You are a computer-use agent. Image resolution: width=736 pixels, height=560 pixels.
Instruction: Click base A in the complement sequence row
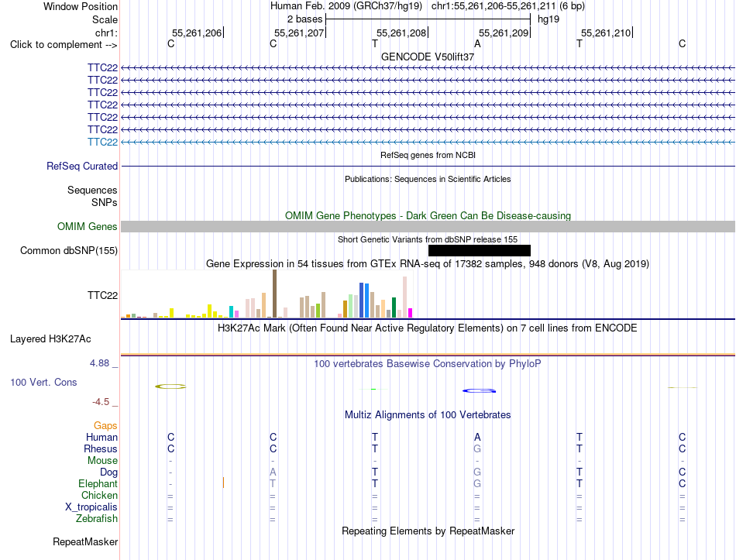pos(477,44)
